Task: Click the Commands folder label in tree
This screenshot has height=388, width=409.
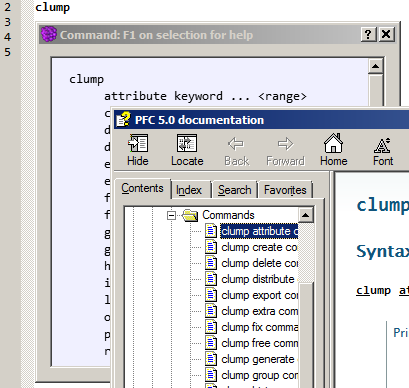Action: tap(228, 215)
